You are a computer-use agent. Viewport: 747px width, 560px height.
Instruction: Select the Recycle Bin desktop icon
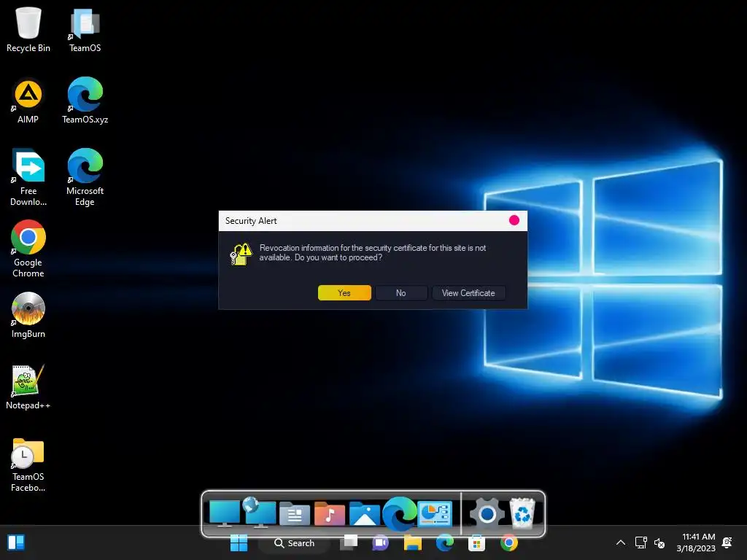28,29
